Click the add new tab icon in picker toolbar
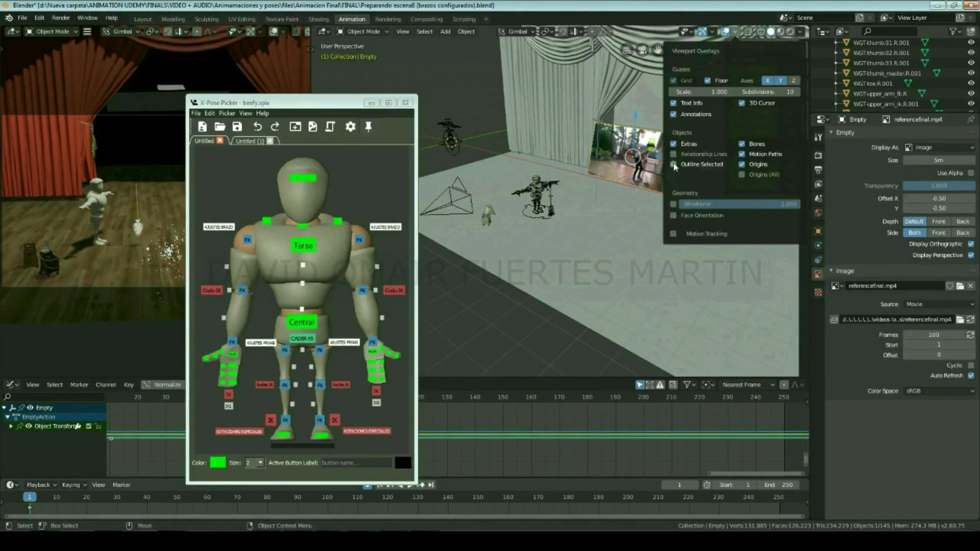The image size is (980, 551). (x=295, y=127)
